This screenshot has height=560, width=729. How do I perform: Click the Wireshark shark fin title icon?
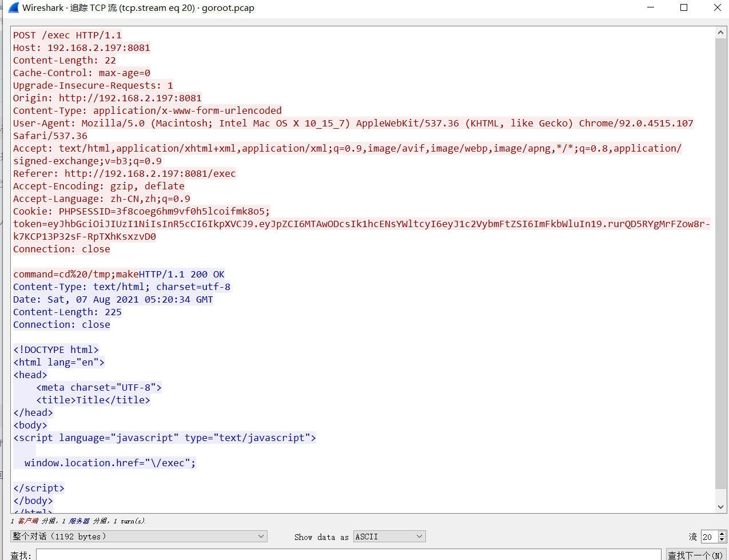pos(13,8)
